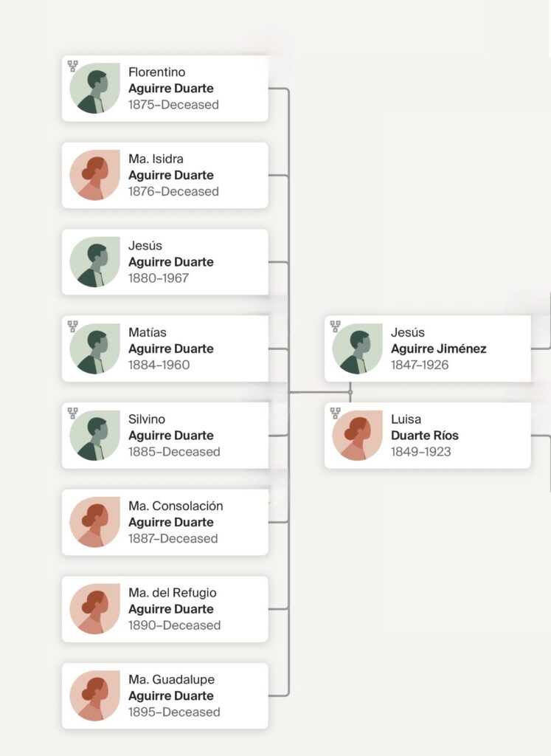The height and width of the screenshot is (756, 551).
Task: Open the Florentino Aguirre Duarte name link
Action: [170, 89]
